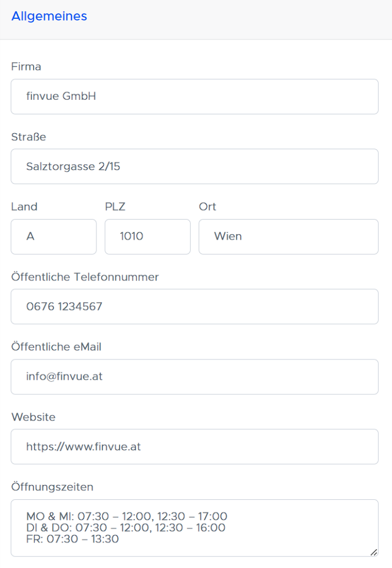The image size is (392, 568).
Task: Click the Firma label
Action: 26,67
